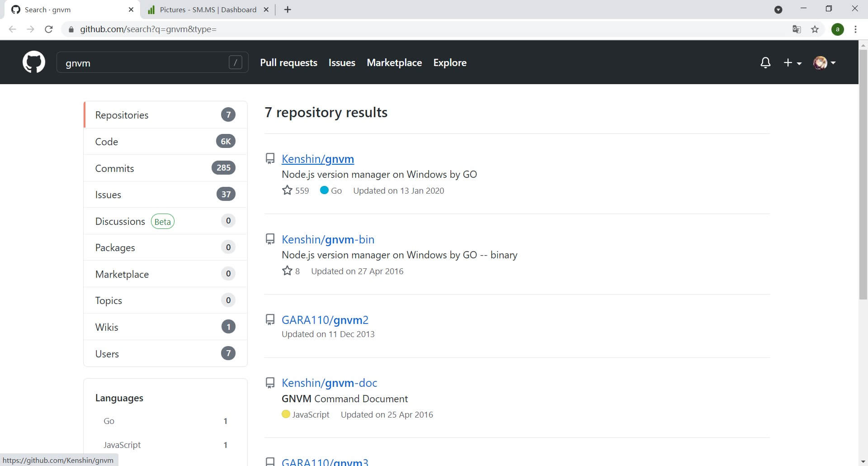Switch to the Pictures - SM.MS Dashboard tab
Viewport: 868px width, 466px height.
(207, 10)
